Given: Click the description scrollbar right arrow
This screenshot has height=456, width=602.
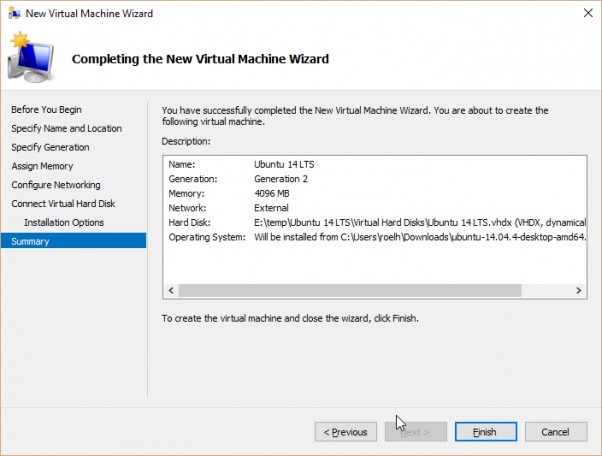Looking at the screenshot, I should 579,291.
